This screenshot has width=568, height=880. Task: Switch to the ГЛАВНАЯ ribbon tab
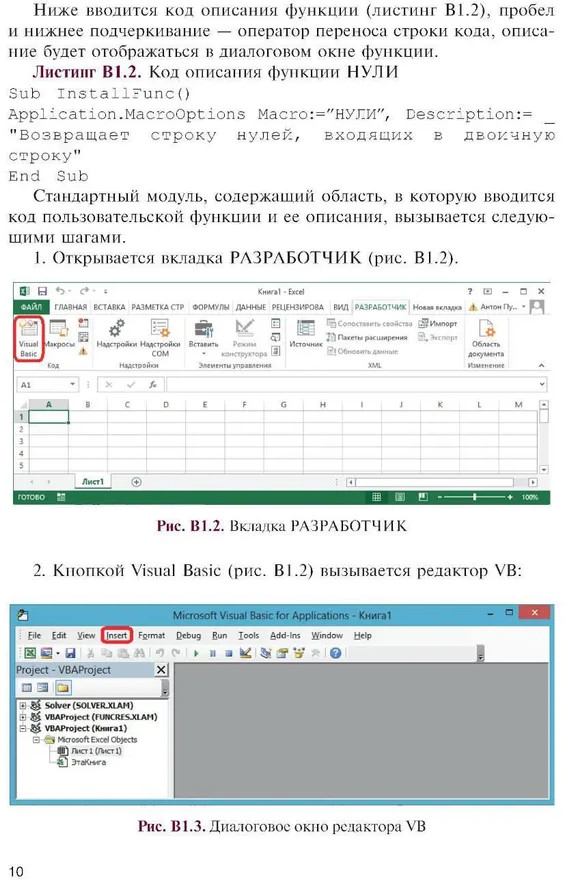[x=71, y=307]
